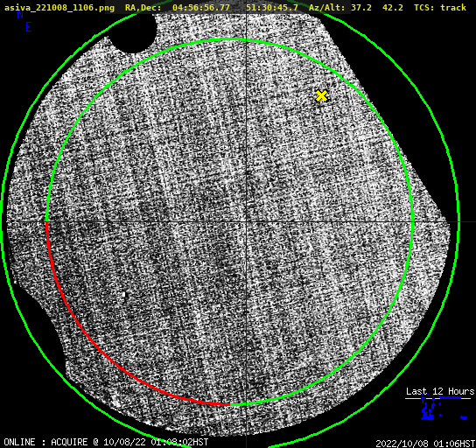The height and width of the screenshot is (448, 476).
Task: Click the altitude value 42.2
Action: point(393,8)
